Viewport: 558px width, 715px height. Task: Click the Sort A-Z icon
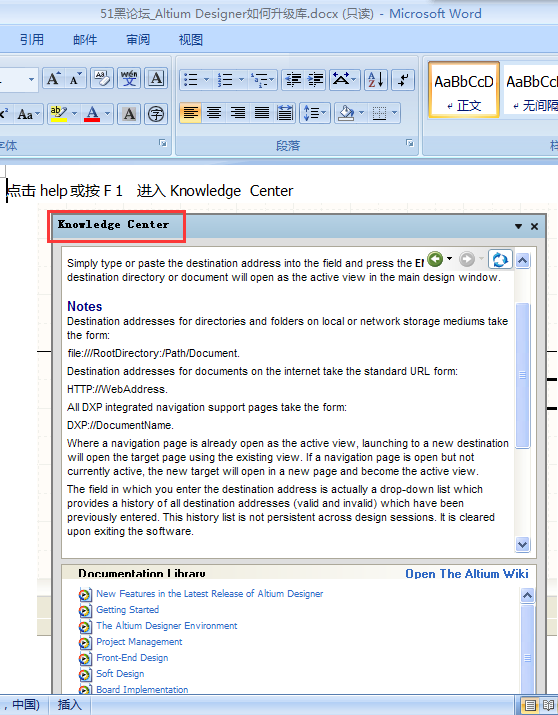pyautogui.click(x=376, y=80)
